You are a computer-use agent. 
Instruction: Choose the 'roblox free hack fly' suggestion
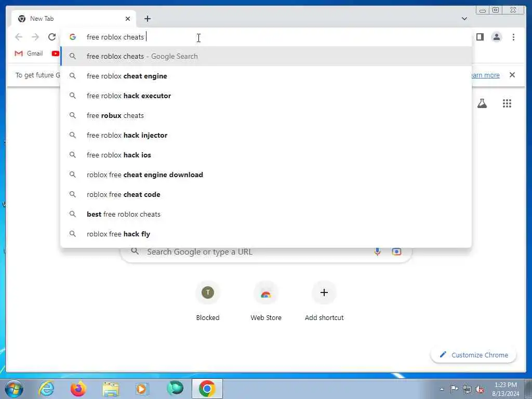[266, 234]
